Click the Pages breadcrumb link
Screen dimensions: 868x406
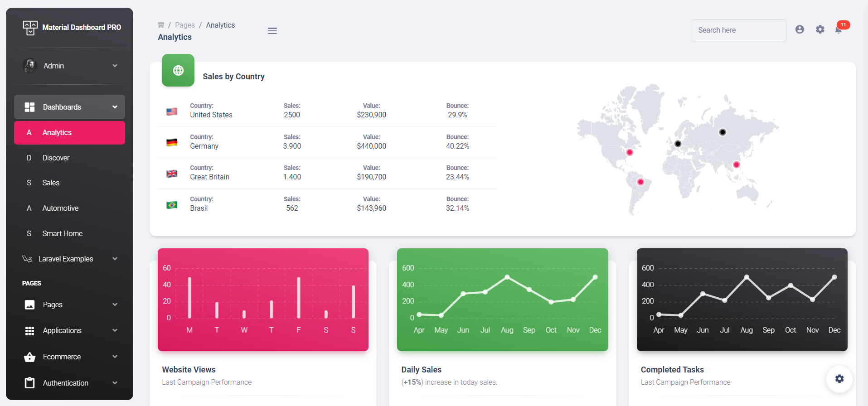pos(184,25)
